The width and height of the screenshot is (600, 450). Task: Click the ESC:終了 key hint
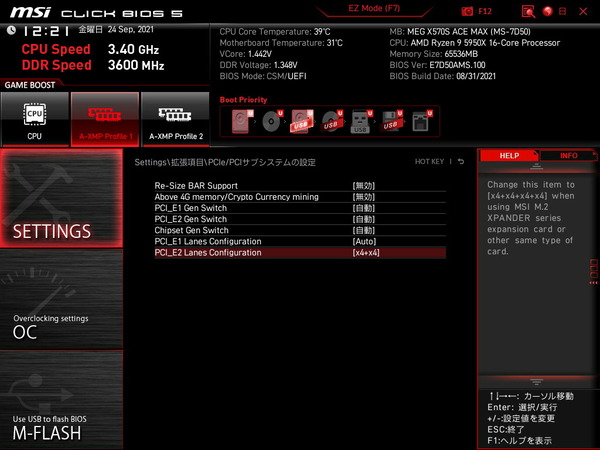(x=506, y=429)
